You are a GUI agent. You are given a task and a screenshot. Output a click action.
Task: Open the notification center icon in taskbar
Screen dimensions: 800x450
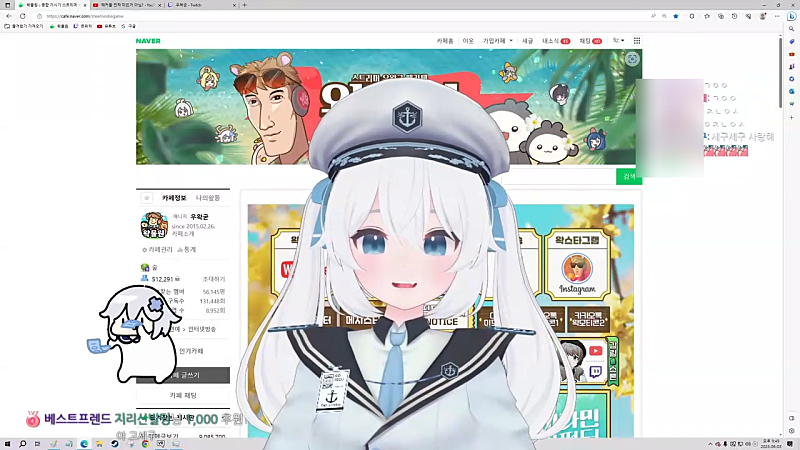tap(790, 444)
